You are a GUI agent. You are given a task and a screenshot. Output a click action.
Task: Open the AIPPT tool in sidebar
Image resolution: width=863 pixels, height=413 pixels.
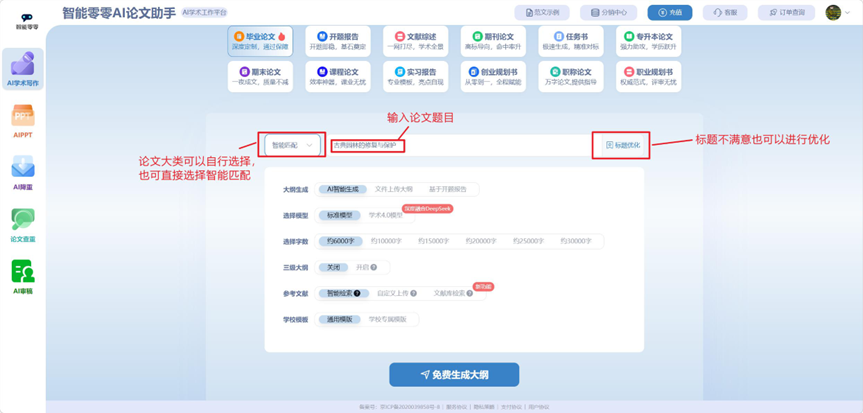[23, 120]
